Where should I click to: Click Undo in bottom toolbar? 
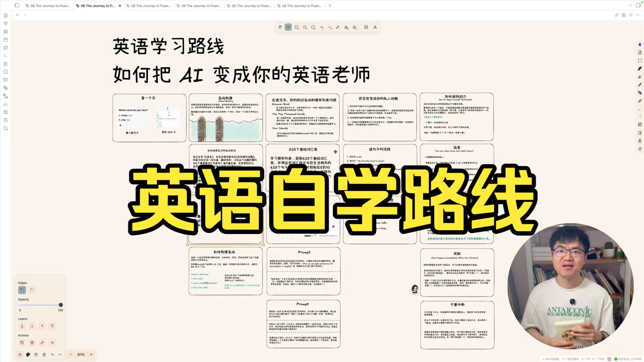(52, 355)
